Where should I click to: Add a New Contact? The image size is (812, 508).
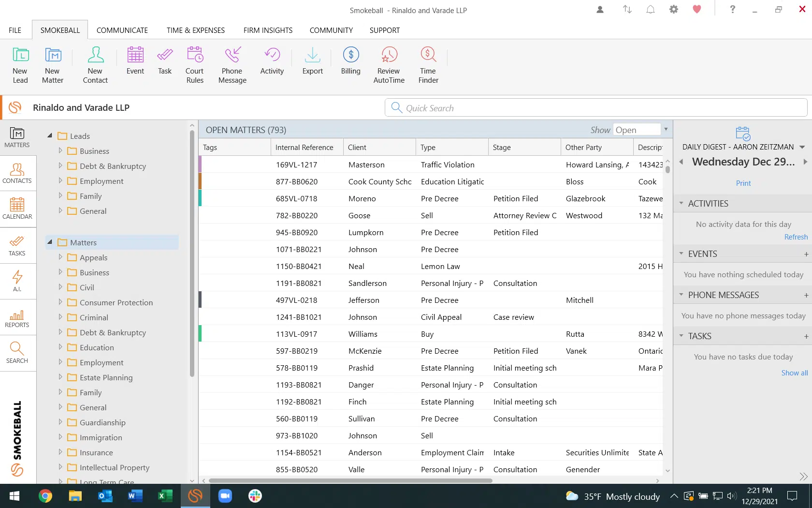click(95, 64)
